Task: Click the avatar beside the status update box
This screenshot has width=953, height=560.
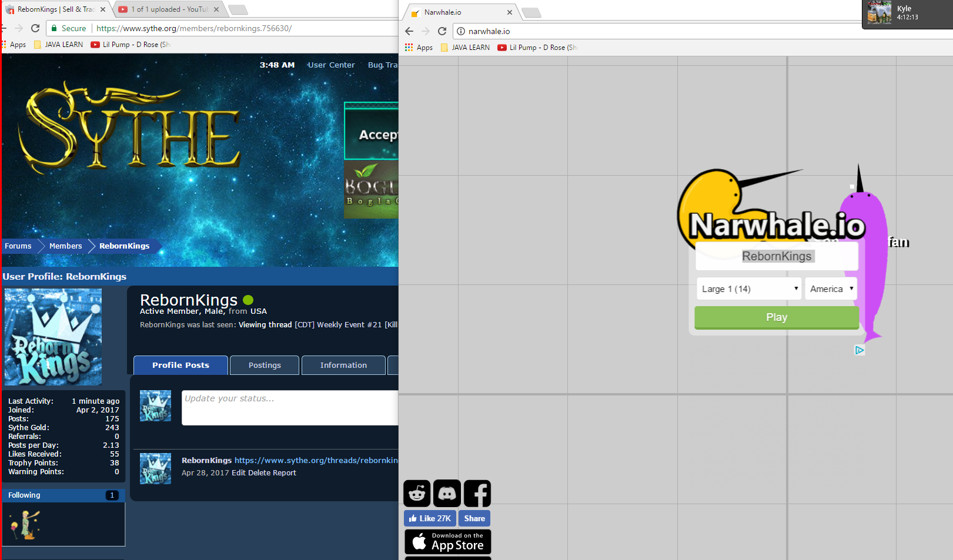Action: coord(155,406)
